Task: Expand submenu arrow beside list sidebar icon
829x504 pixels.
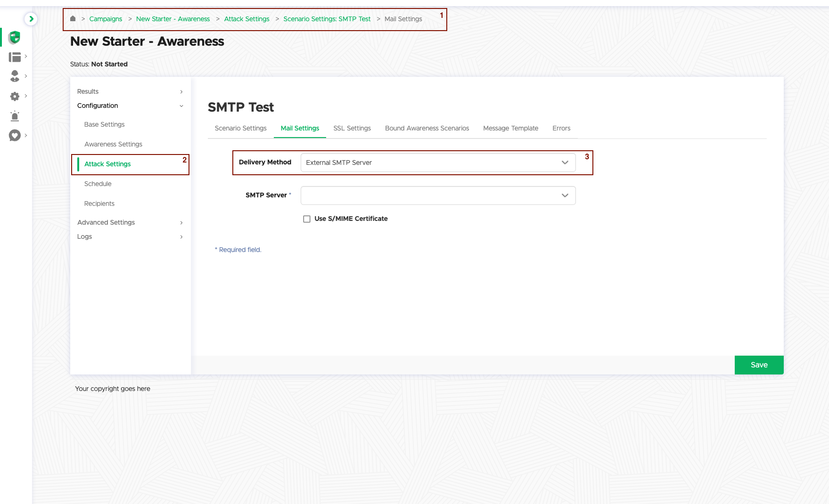Action: pos(26,56)
